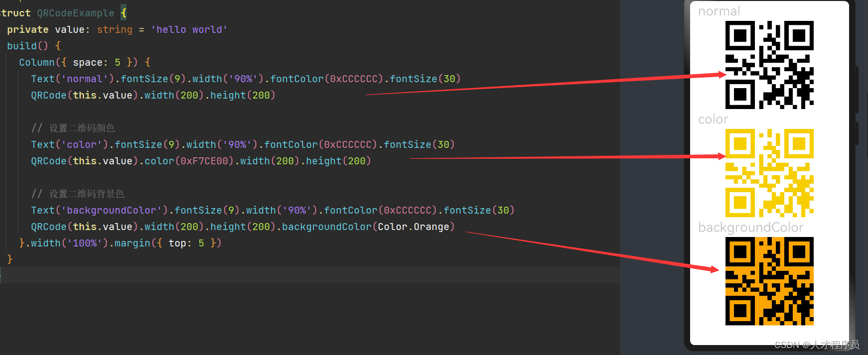Click the Text('color') code line
868x355 pixels.
click(x=243, y=144)
